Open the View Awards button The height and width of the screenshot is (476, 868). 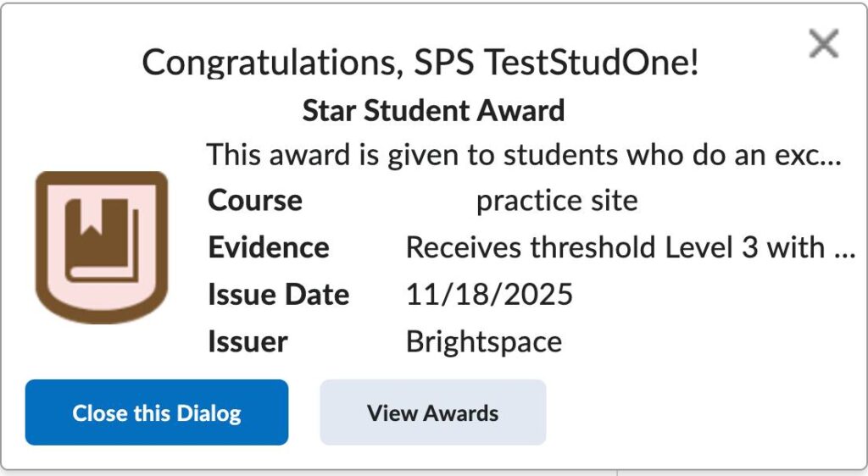point(432,412)
